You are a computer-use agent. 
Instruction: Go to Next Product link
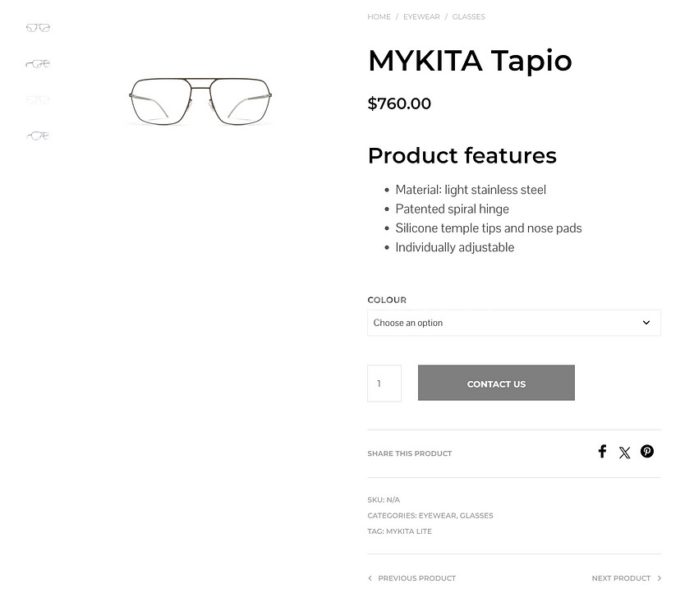coord(621,578)
